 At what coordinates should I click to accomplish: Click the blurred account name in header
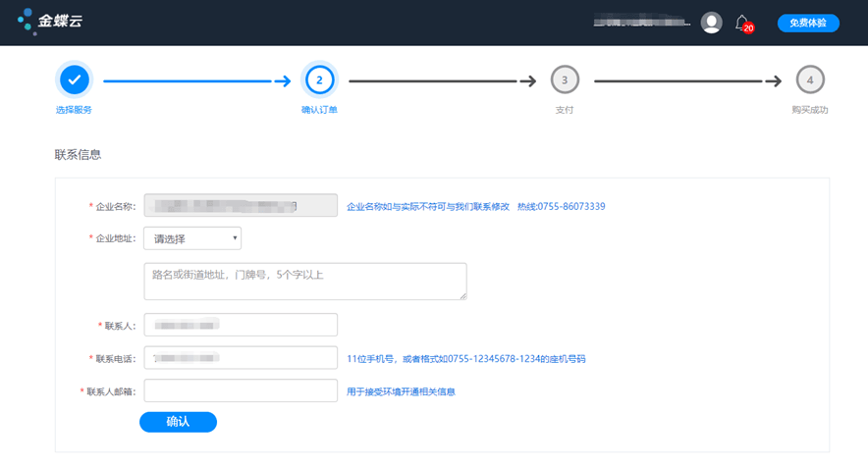[x=641, y=23]
